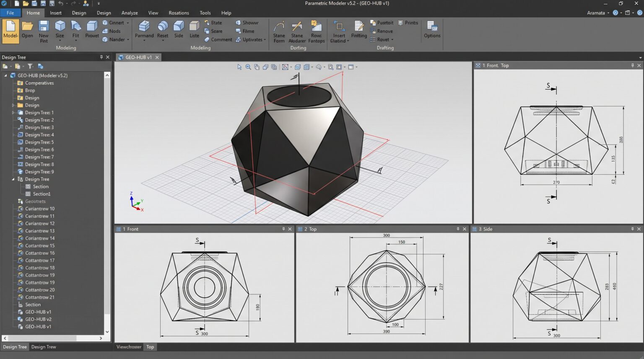Activate the Parmand tool
This screenshot has width=644, height=359.
point(144,30)
